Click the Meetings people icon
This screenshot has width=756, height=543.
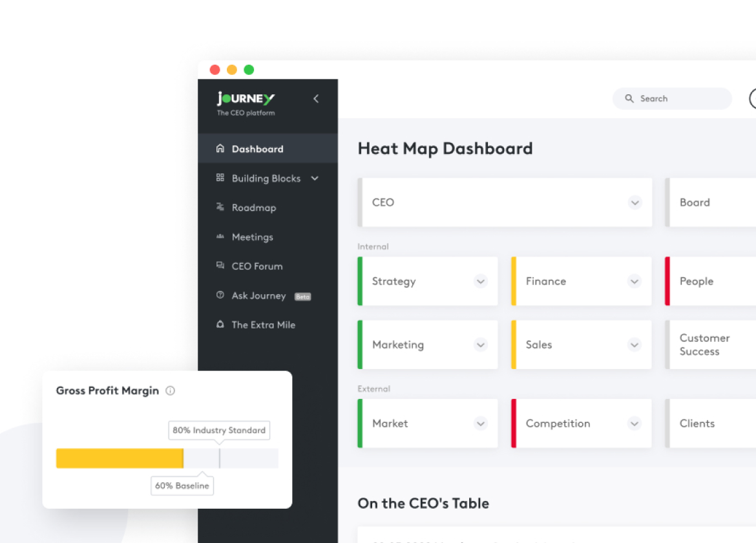(x=220, y=237)
